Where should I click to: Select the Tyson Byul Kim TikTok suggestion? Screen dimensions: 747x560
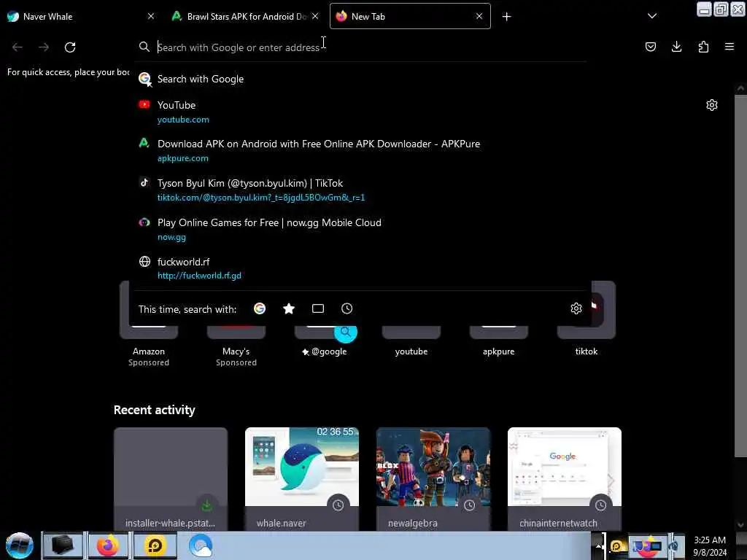pos(360,190)
